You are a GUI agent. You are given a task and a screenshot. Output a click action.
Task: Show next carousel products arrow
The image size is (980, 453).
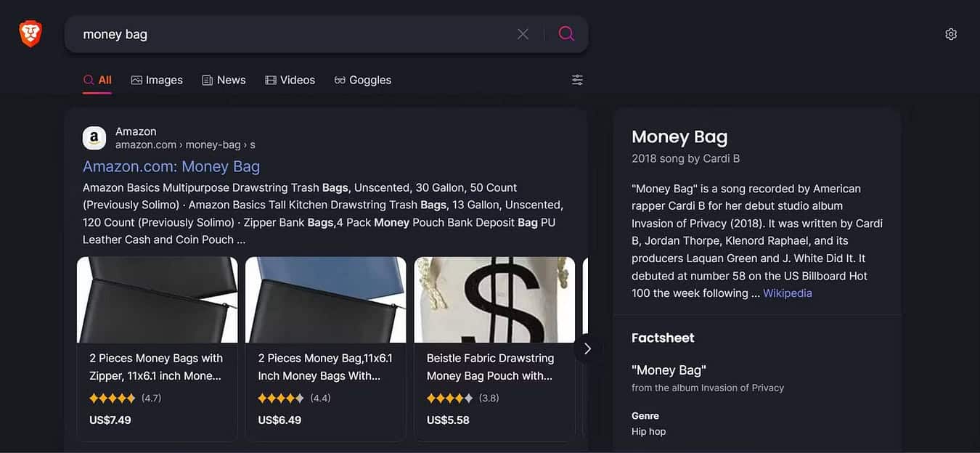(587, 348)
